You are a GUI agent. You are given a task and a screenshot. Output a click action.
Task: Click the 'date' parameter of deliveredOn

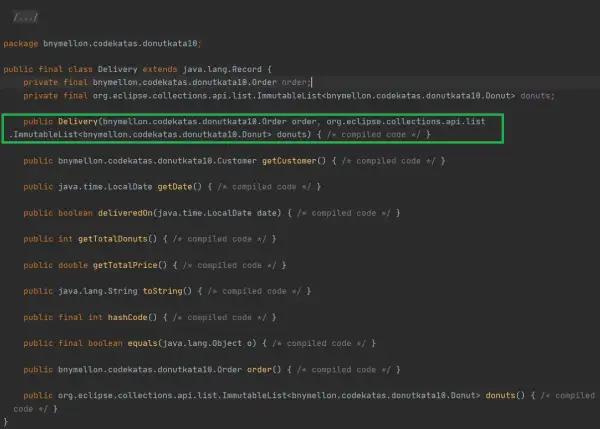pos(267,213)
